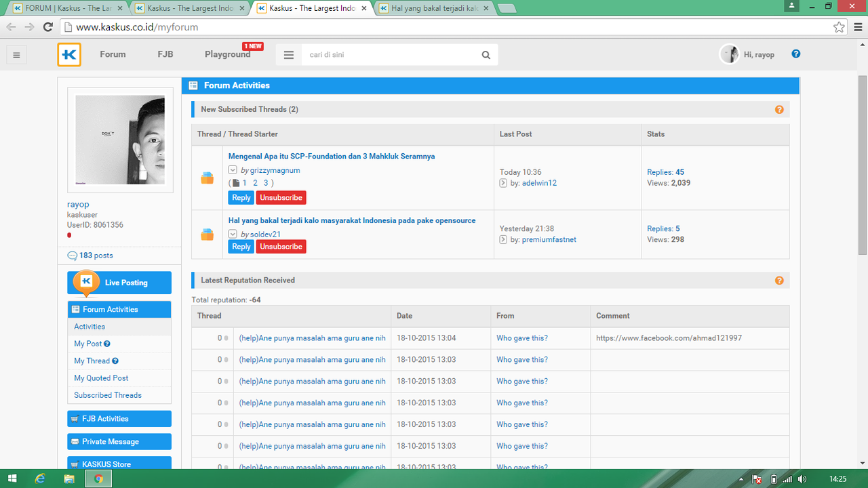Image resolution: width=868 pixels, height=488 pixels.
Task: Open Subscribed Threads in sidebar
Action: coord(108,395)
